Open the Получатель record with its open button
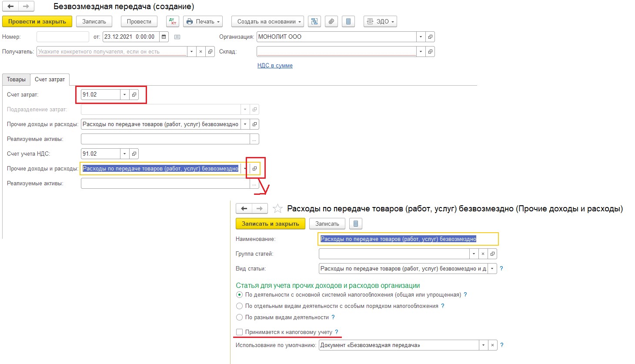Image resolution: width=635 pixels, height=364 pixels. tap(210, 52)
